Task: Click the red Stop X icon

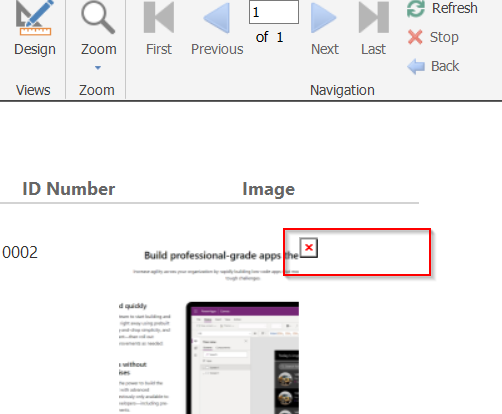Action: tap(415, 37)
